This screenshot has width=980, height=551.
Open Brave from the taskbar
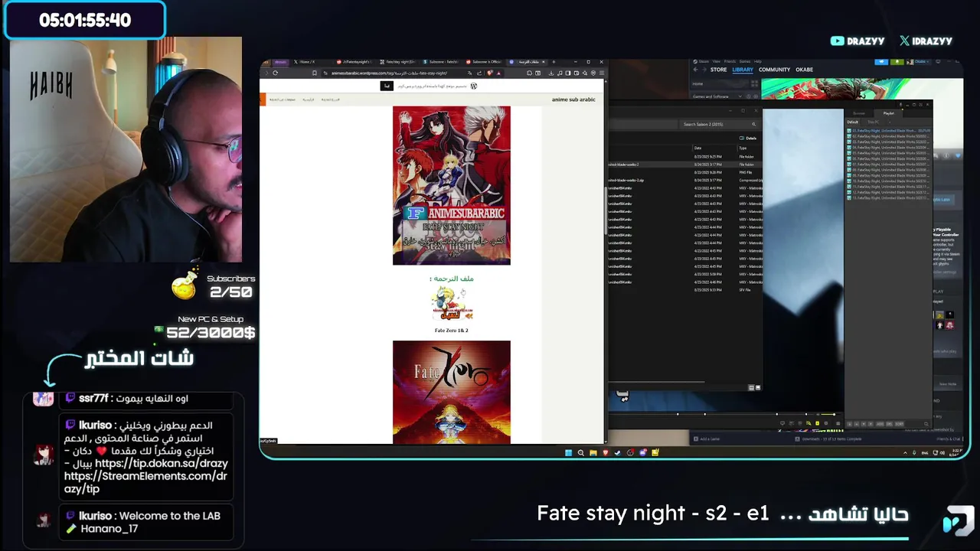(x=606, y=452)
